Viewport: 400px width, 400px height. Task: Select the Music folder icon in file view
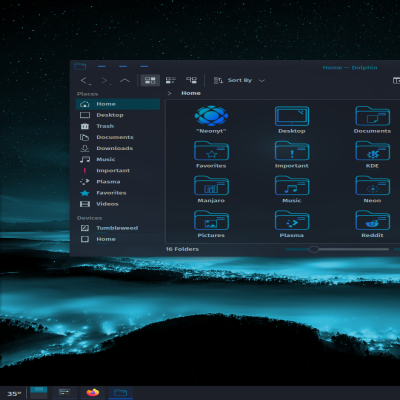click(292, 185)
